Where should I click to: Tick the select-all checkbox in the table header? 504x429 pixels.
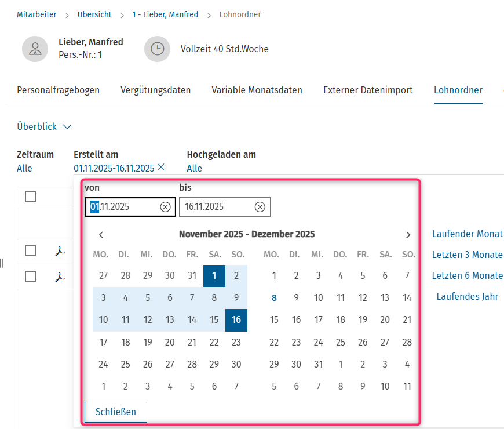coord(31,197)
